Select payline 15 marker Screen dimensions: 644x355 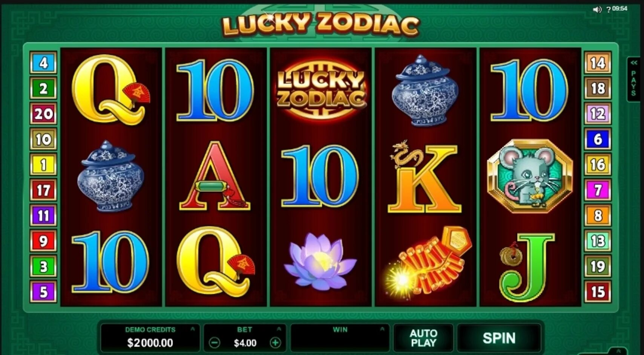(598, 292)
